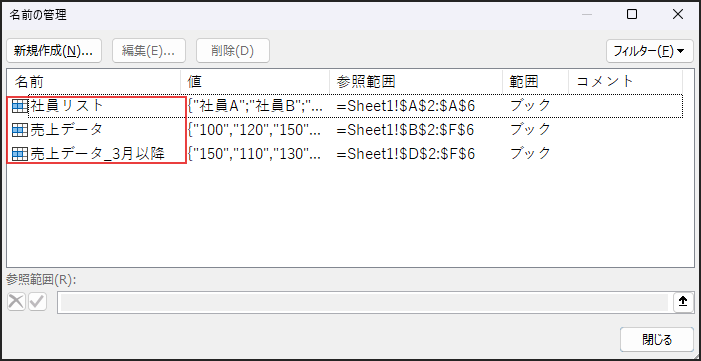Screen dimensions: 701x361
Task: Click the table icon beside 売上データ
Action: coord(20,130)
